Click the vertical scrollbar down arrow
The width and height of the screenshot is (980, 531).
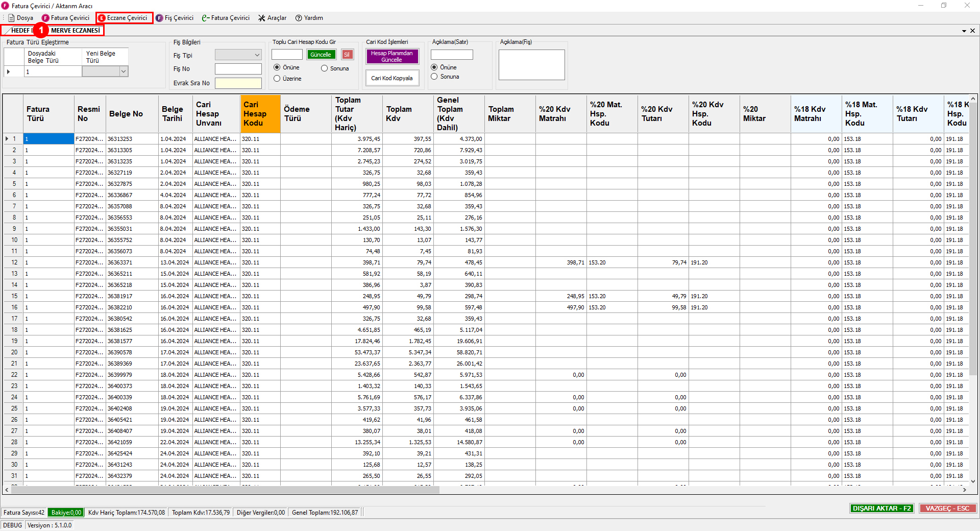click(973, 481)
